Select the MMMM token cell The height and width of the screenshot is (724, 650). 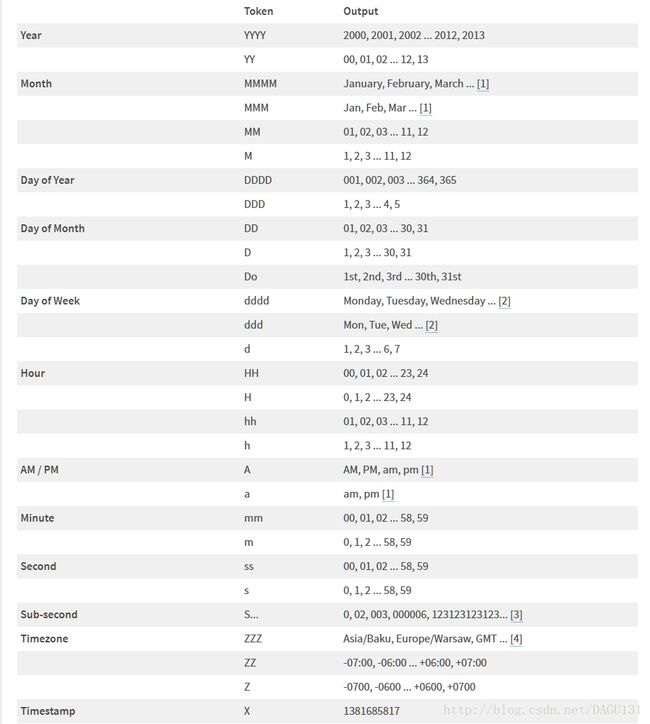[260, 84]
